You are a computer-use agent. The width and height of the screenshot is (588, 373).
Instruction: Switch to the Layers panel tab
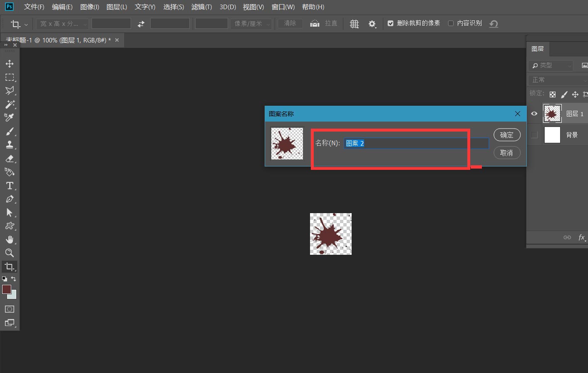click(538, 49)
